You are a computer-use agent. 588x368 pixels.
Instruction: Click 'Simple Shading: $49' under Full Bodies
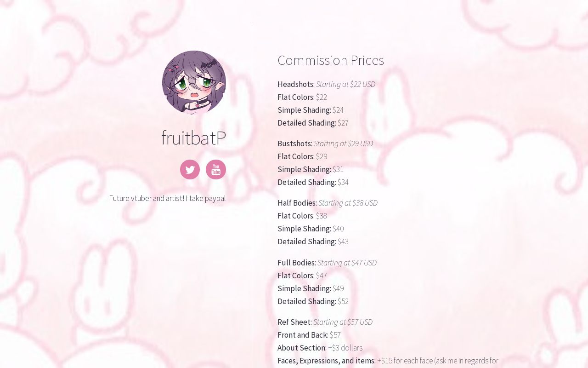311,288
